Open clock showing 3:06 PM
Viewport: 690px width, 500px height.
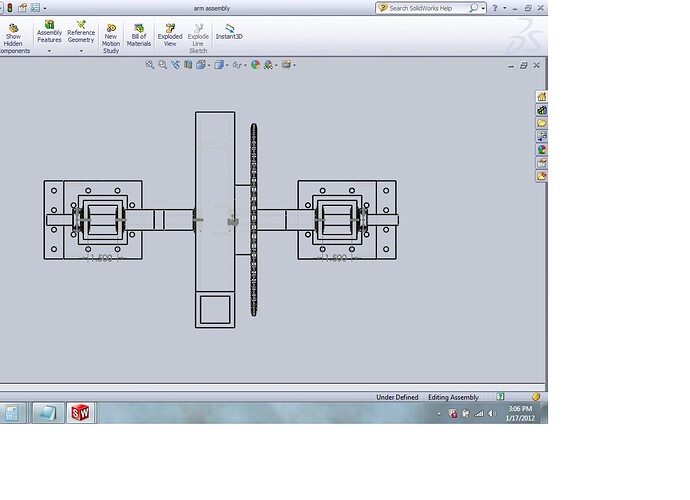pos(520,413)
